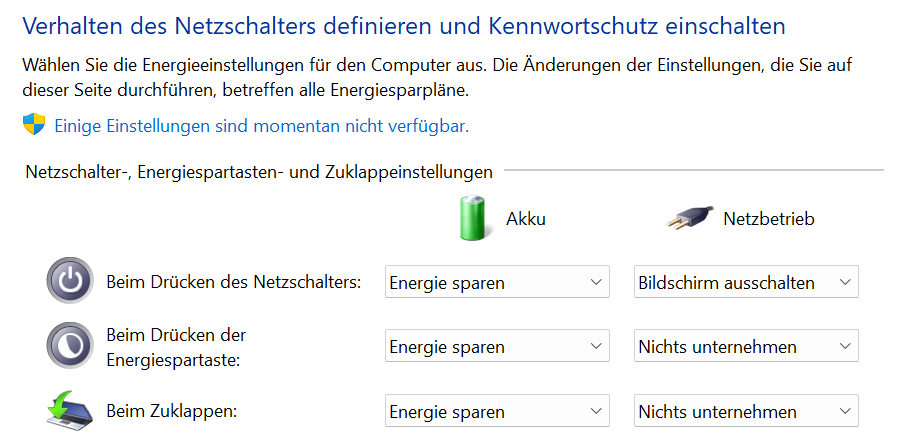
Task: Click the 'Beim Drücken des Netzschalters' label
Action: point(233,283)
